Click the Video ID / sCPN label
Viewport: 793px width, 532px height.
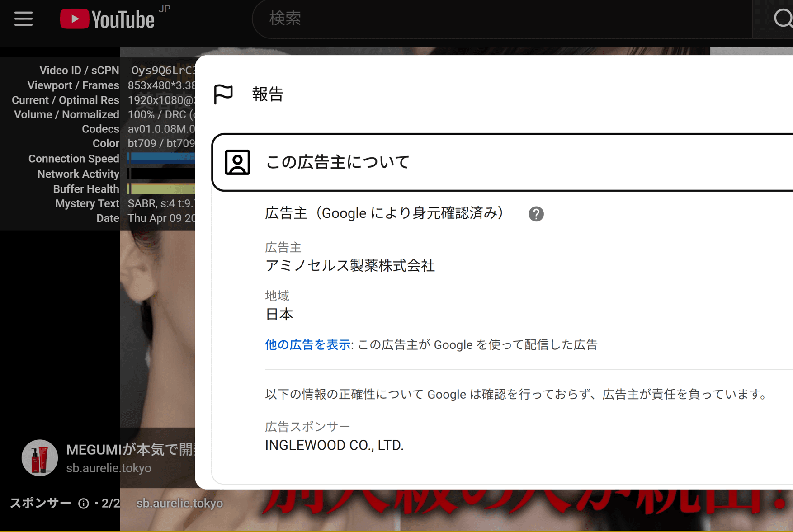coord(79,71)
